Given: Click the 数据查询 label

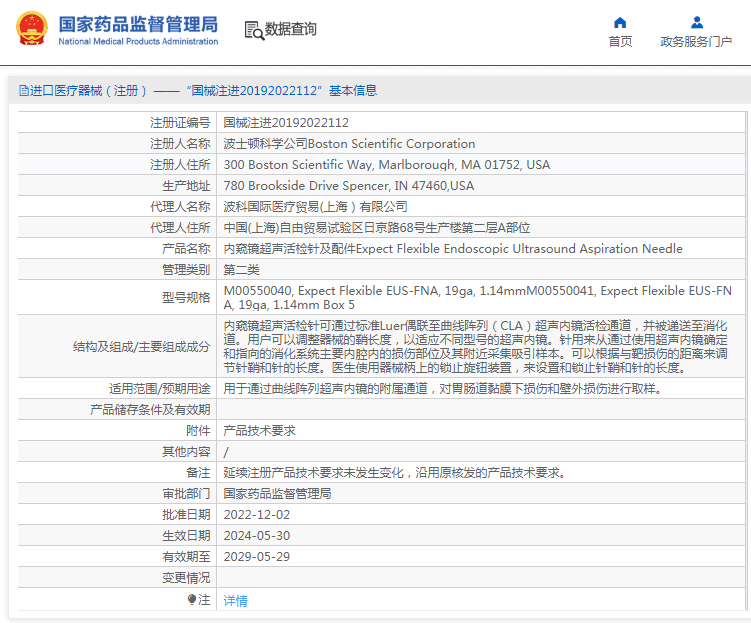Looking at the screenshot, I should (291, 29).
